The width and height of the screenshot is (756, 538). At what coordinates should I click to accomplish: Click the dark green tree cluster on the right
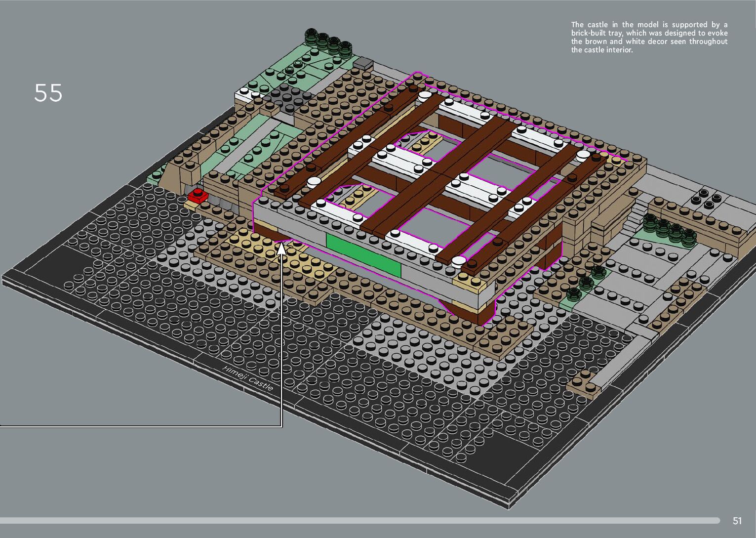(x=669, y=229)
